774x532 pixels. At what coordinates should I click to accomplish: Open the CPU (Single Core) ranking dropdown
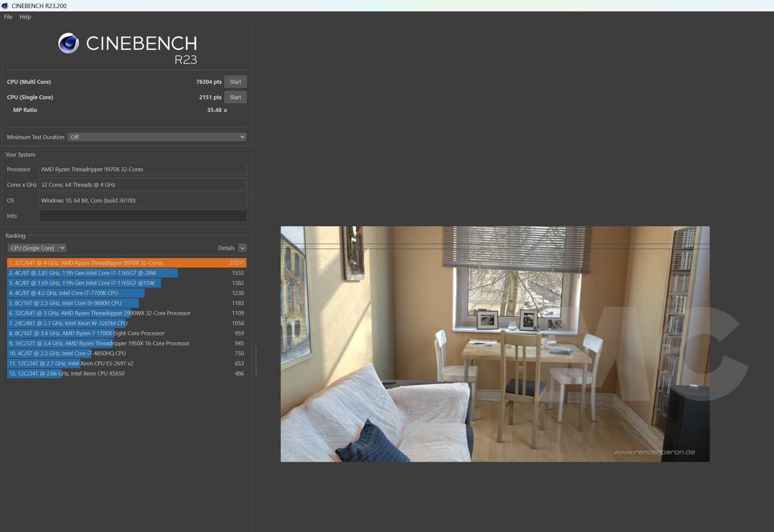pyautogui.click(x=37, y=248)
